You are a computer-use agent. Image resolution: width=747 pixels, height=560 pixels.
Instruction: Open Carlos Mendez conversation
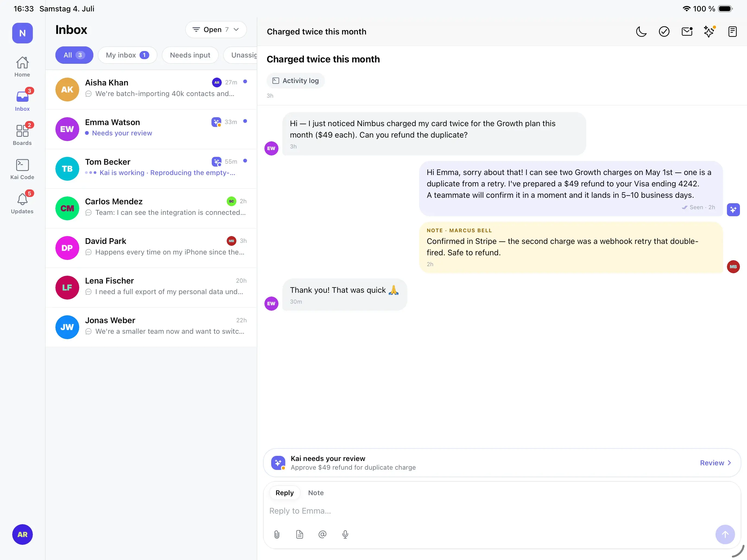tap(151, 208)
